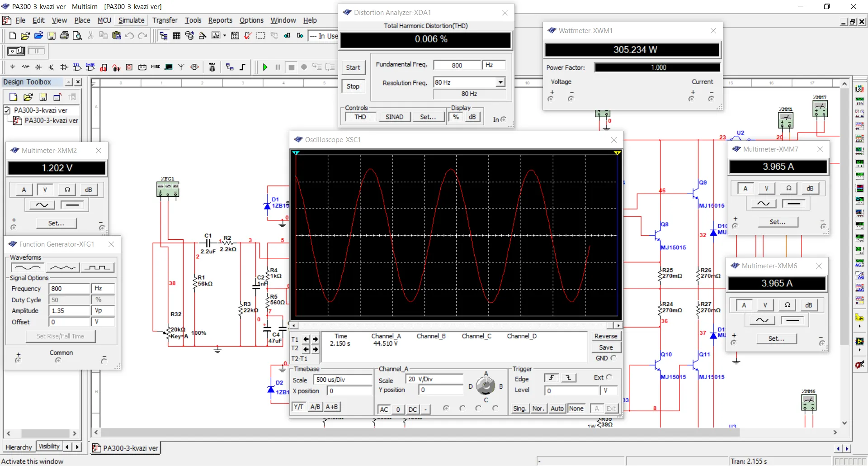Image resolution: width=868 pixels, height=466 pixels.
Task: Click the Print icon in toolbar
Action: (64, 35)
